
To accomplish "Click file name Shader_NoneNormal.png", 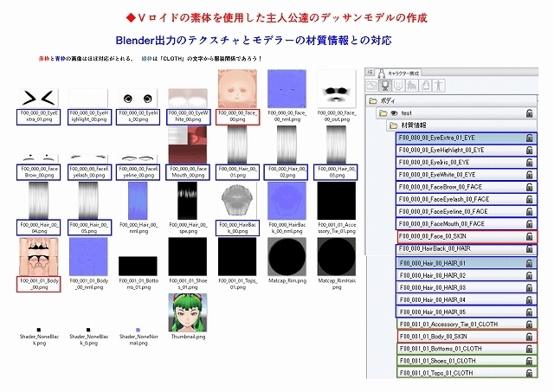I will coord(138,340).
